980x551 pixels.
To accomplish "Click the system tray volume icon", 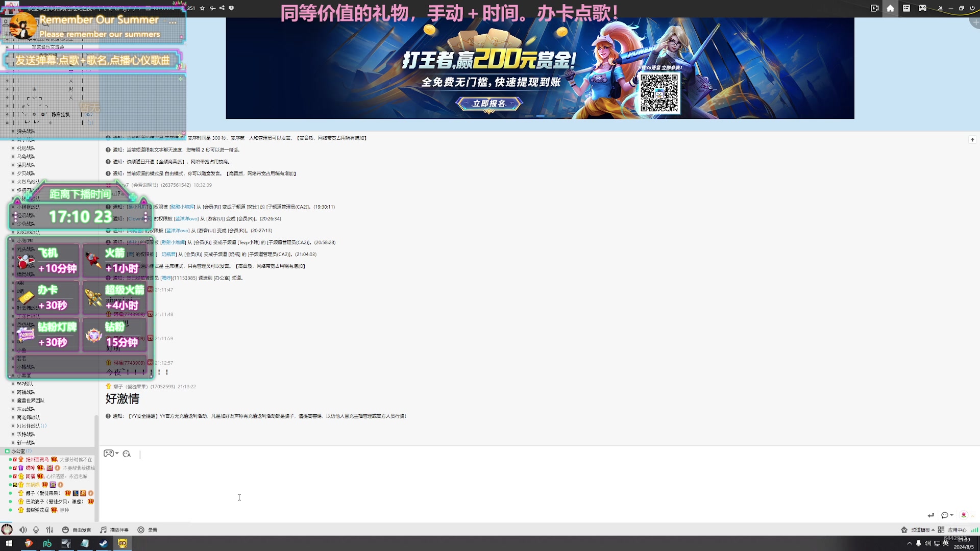I will [x=927, y=543].
